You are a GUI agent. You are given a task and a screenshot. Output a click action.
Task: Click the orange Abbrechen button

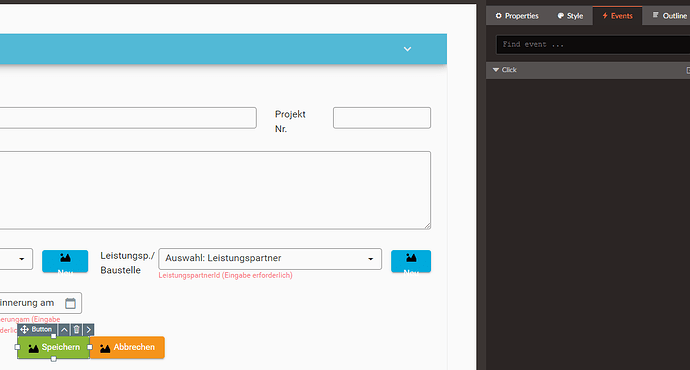tap(127, 348)
